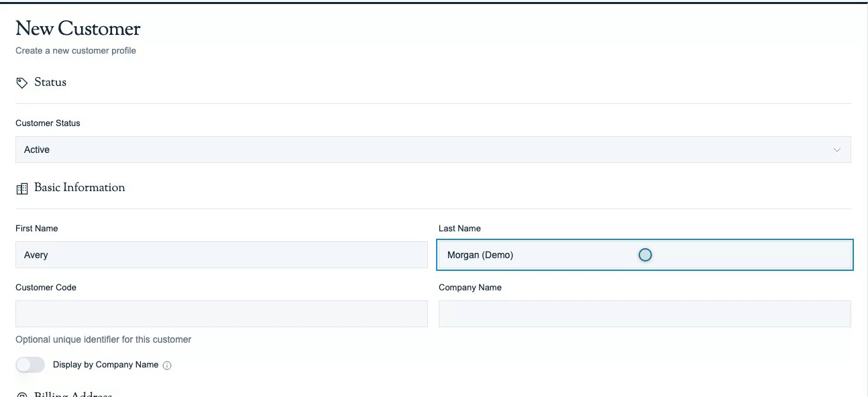The height and width of the screenshot is (397, 868).
Task: Click the tag icon beside Status heading
Action: tap(21, 82)
